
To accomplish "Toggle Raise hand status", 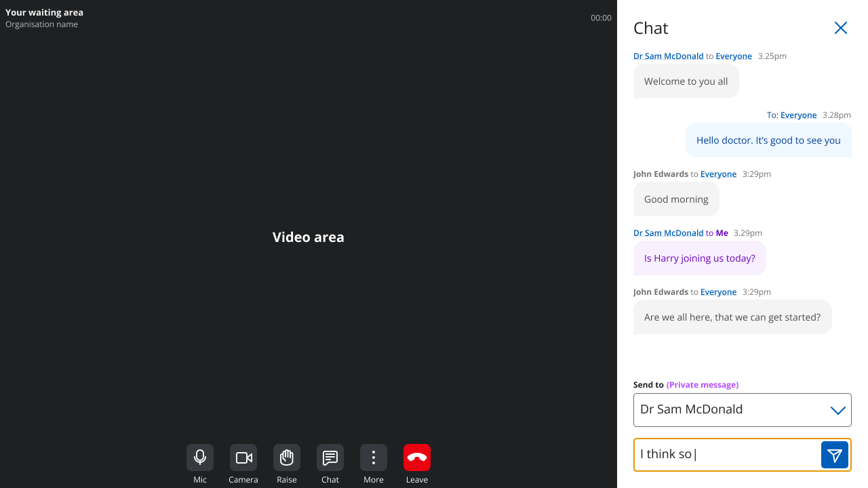I will pos(286,457).
